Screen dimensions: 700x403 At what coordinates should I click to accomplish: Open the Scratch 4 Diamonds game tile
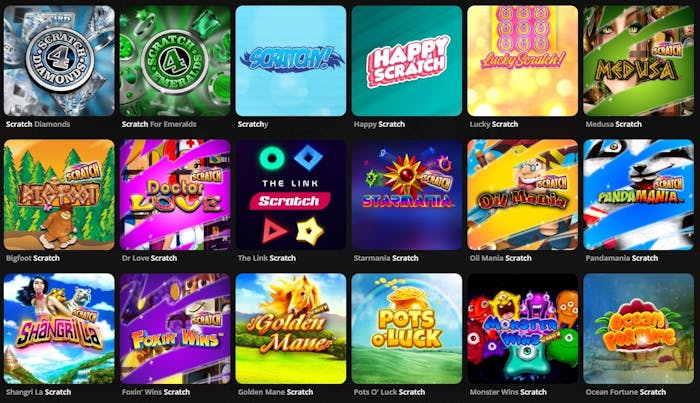[x=59, y=61]
